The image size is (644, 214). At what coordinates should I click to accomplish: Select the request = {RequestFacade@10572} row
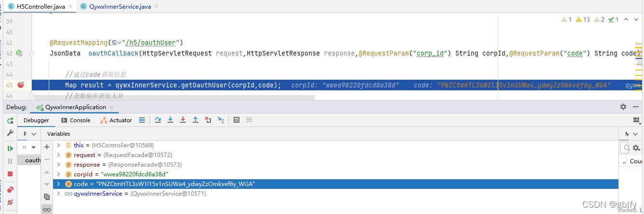336,155
